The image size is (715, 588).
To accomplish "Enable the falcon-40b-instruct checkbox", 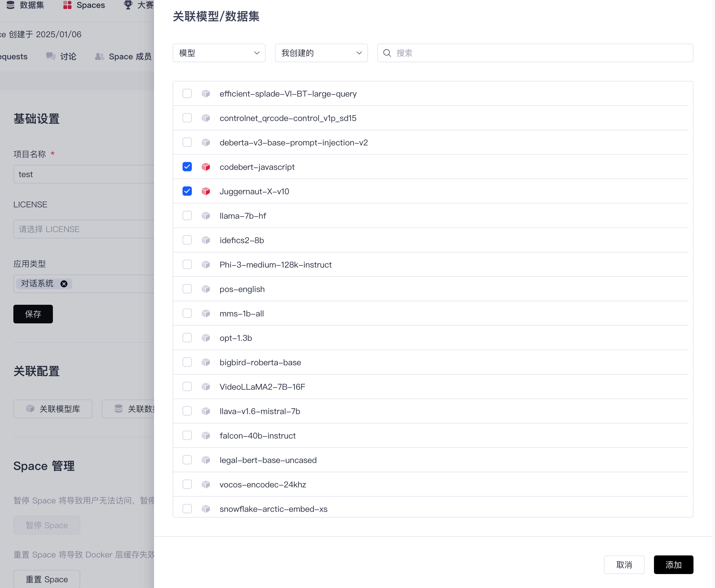I will tap(187, 436).
